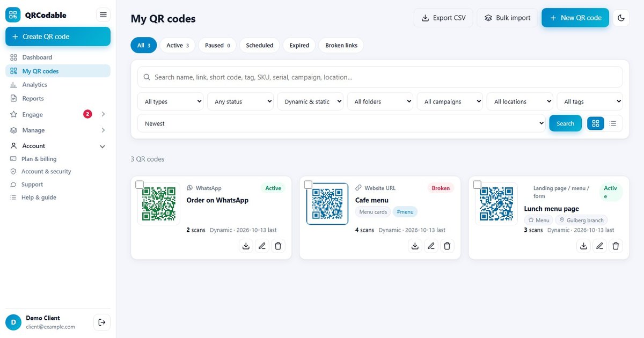Open Account & security page
This screenshot has width=644, height=338.
pos(58,172)
